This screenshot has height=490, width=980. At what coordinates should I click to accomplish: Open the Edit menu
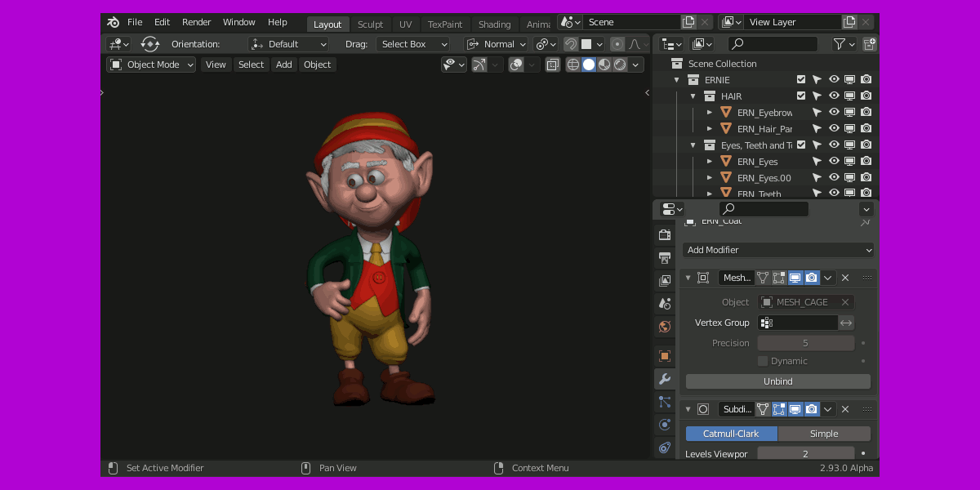(163, 22)
